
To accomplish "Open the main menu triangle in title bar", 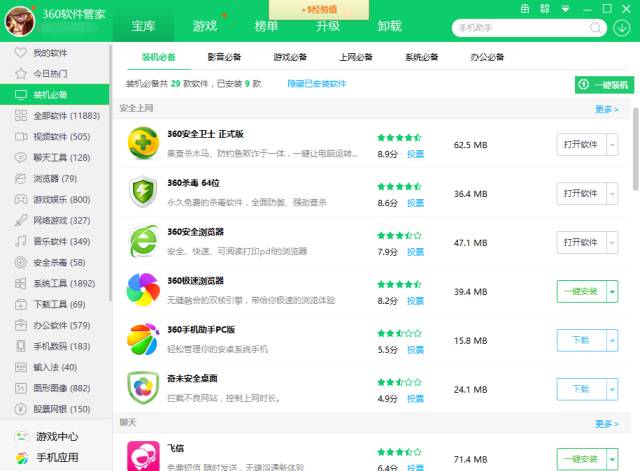I will [x=565, y=9].
